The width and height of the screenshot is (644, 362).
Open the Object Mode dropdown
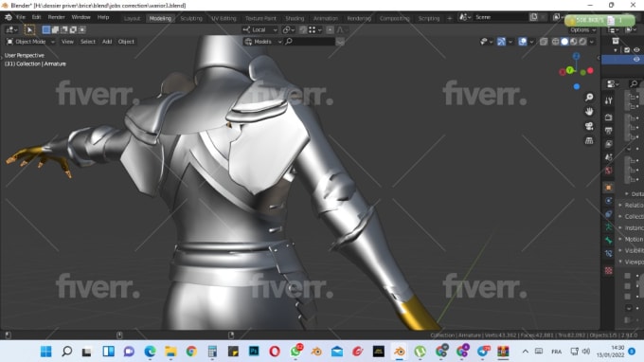tap(30, 42)
